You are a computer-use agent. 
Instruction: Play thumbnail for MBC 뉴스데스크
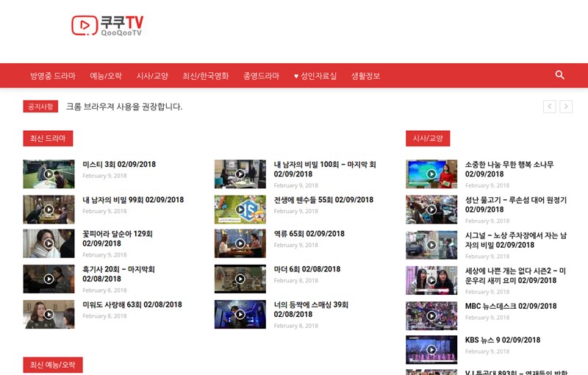tap(431, 315)
